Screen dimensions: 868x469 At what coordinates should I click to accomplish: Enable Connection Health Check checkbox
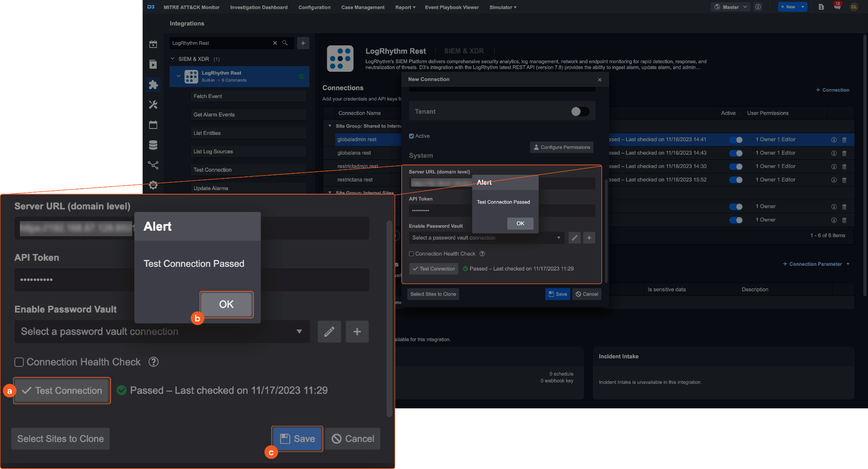[x=411, y=254]
